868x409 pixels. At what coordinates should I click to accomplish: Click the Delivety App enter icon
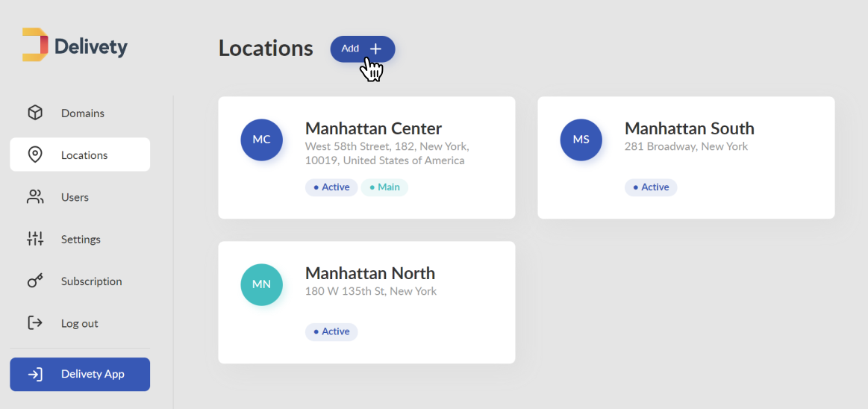(x=35, y=375)
